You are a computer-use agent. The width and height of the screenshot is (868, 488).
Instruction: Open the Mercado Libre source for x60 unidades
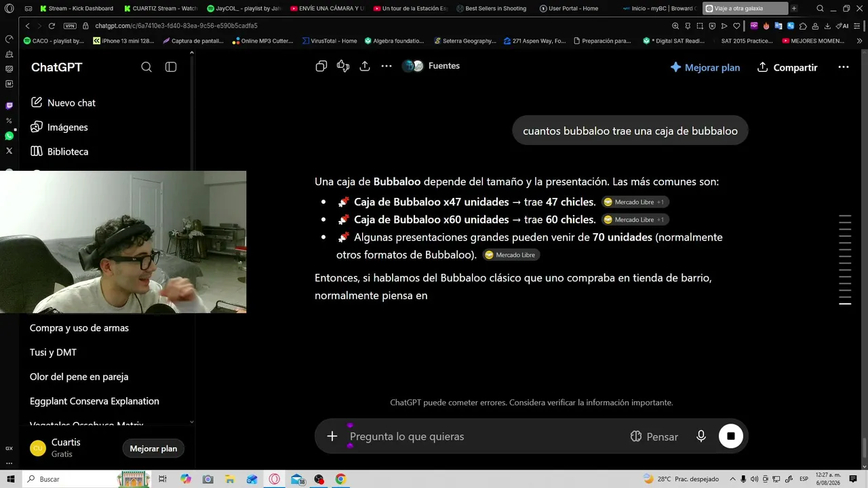635,220
